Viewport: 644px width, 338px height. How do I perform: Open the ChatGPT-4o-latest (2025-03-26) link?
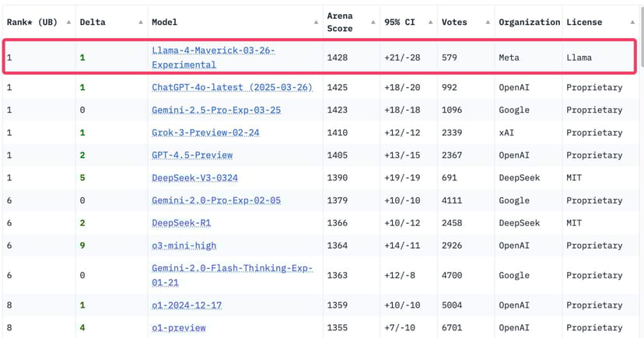[232, 88]
